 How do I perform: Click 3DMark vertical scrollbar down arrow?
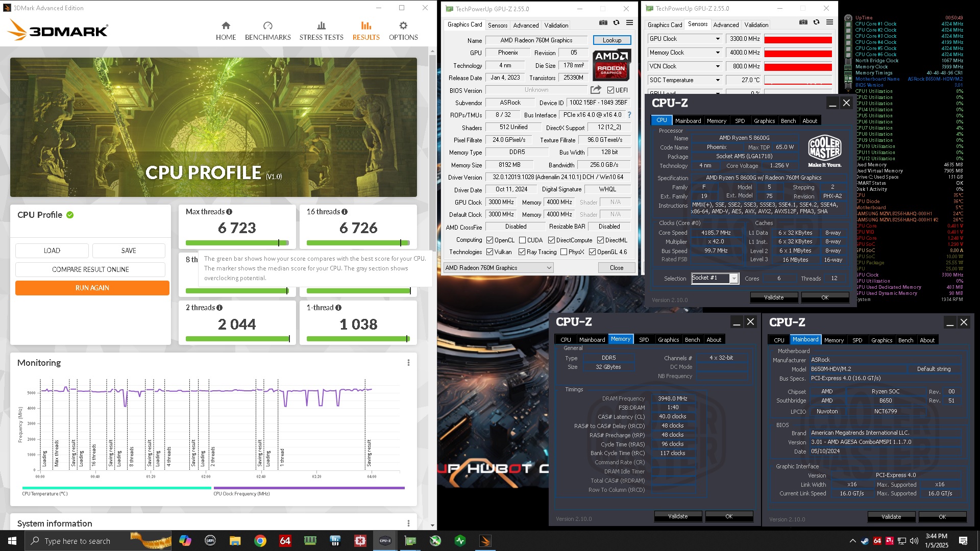(432, 525)
